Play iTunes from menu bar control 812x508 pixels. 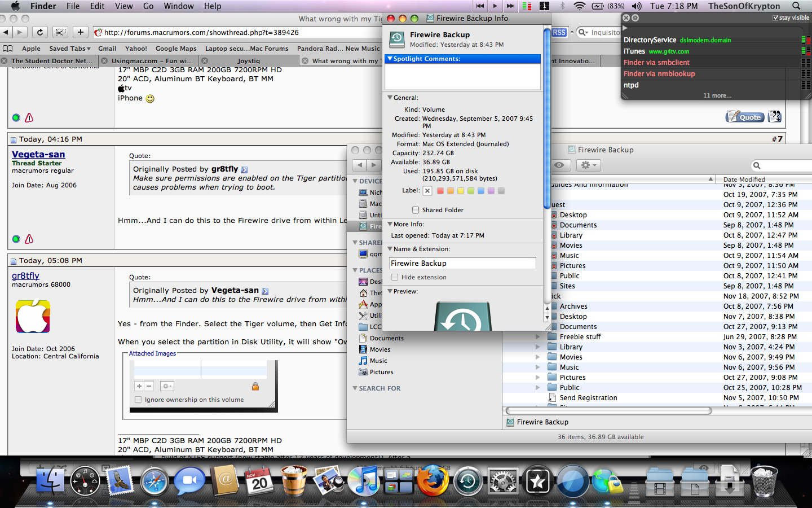[x=495, y=6]
